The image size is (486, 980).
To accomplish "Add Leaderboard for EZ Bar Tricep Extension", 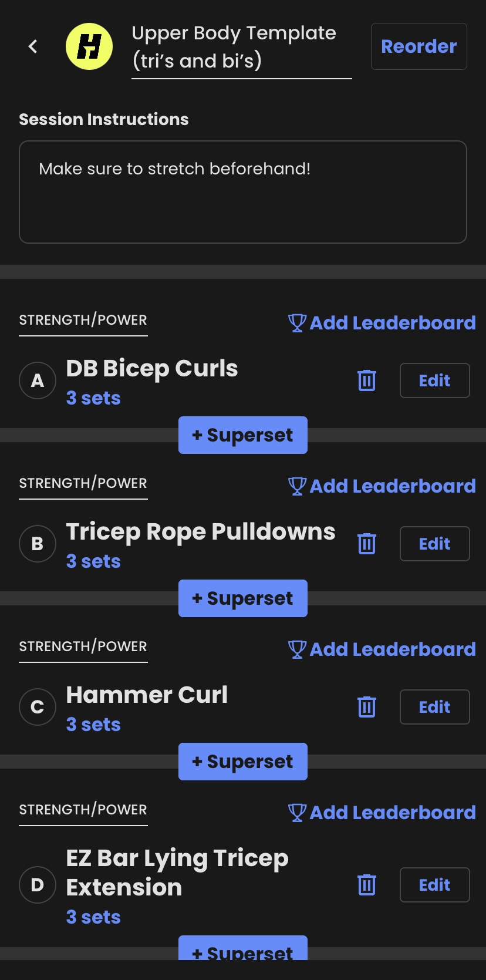I will pos(382,813).
